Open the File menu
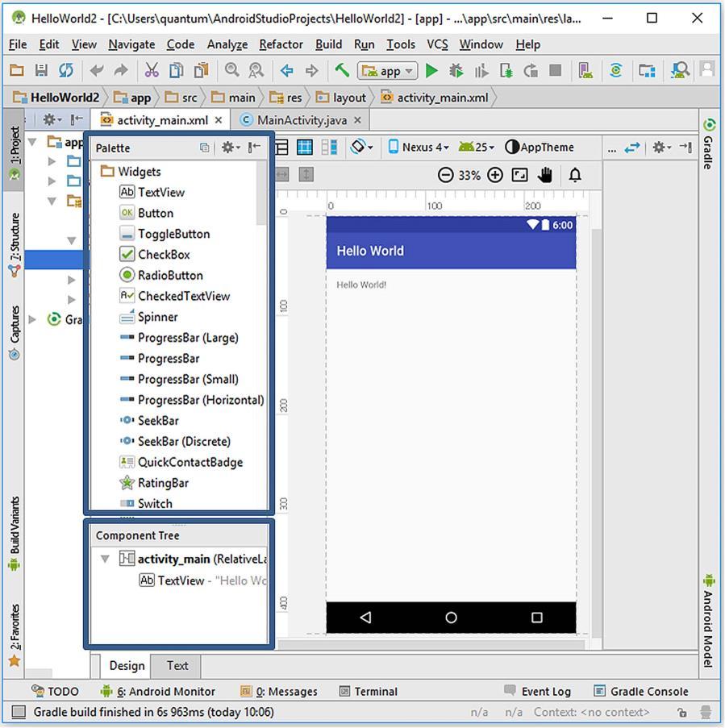725x728 pixels. click(x=18, y=44)
